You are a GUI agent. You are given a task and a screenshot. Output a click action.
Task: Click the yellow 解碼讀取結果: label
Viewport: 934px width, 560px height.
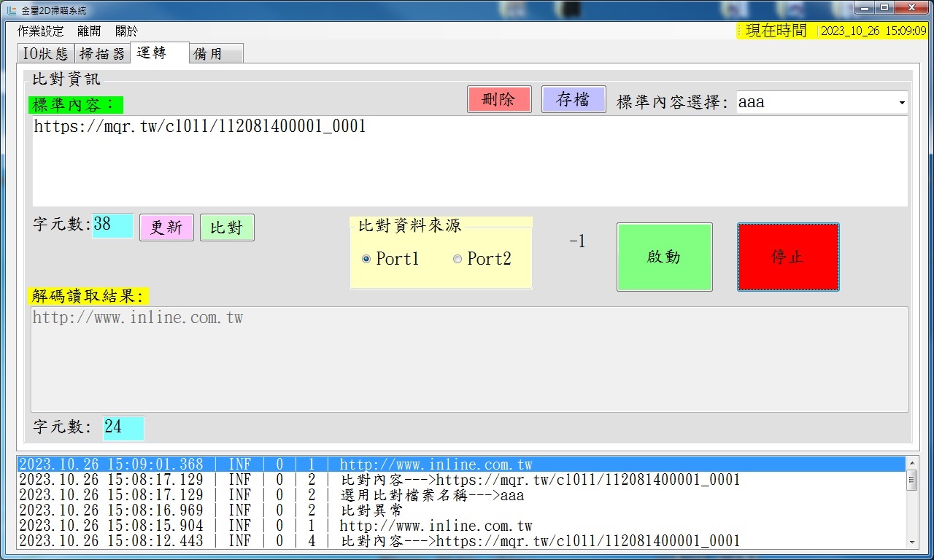pos(89,295)
